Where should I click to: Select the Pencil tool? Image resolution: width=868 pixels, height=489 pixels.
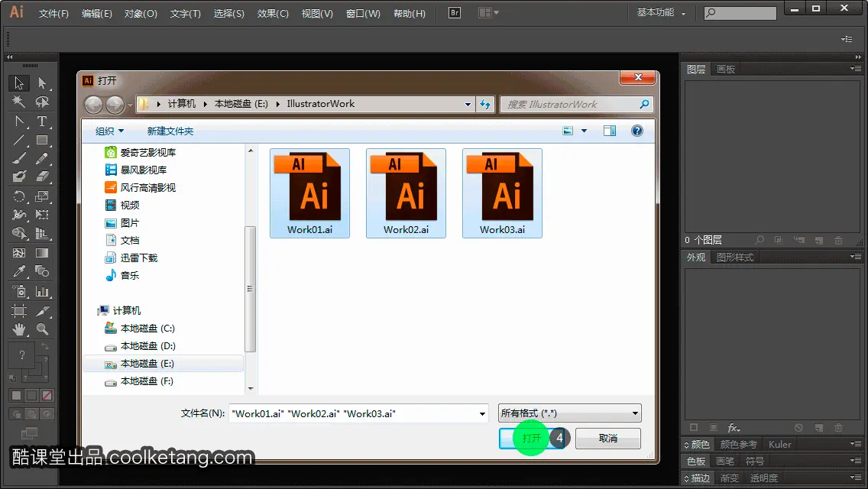coord(42,158)
